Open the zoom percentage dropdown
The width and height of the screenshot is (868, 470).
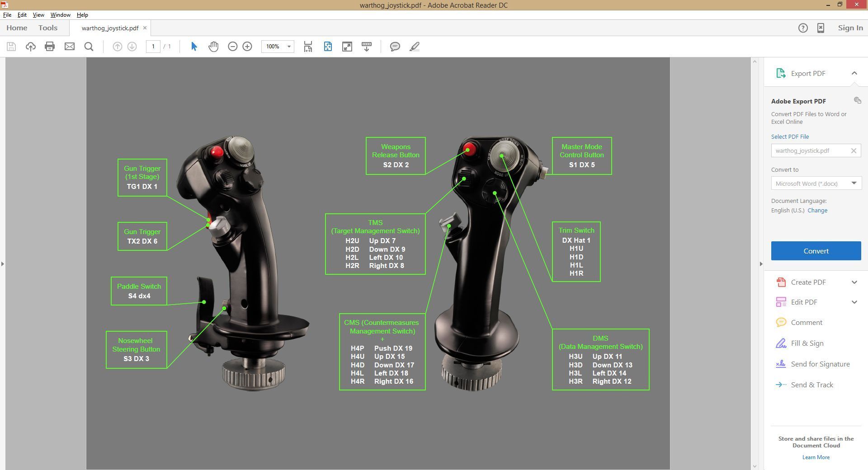tap(289, 46)
